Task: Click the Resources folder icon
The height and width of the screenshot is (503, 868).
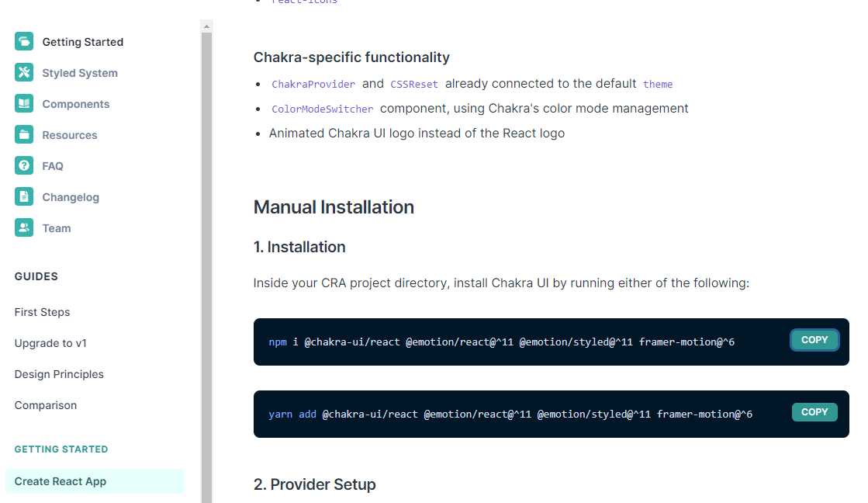Action: (x=24, y=134)
